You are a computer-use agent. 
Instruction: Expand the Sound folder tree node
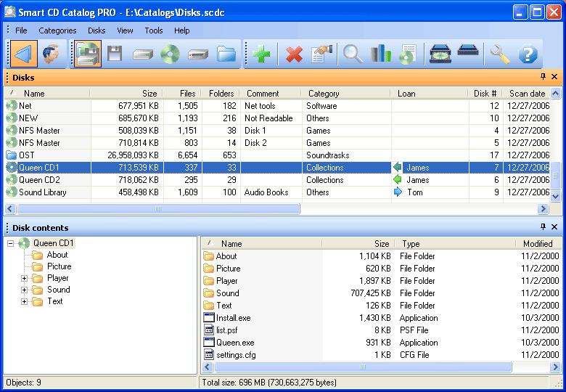24,290
